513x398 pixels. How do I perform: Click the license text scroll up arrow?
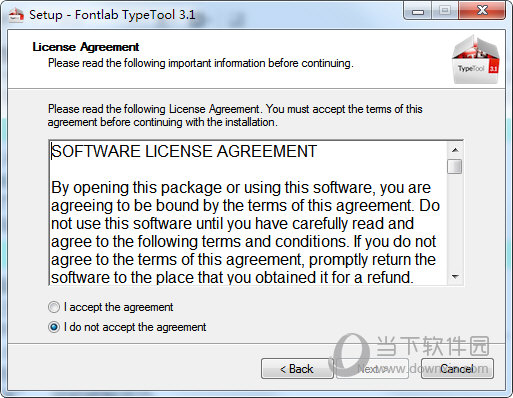point(455,150)
